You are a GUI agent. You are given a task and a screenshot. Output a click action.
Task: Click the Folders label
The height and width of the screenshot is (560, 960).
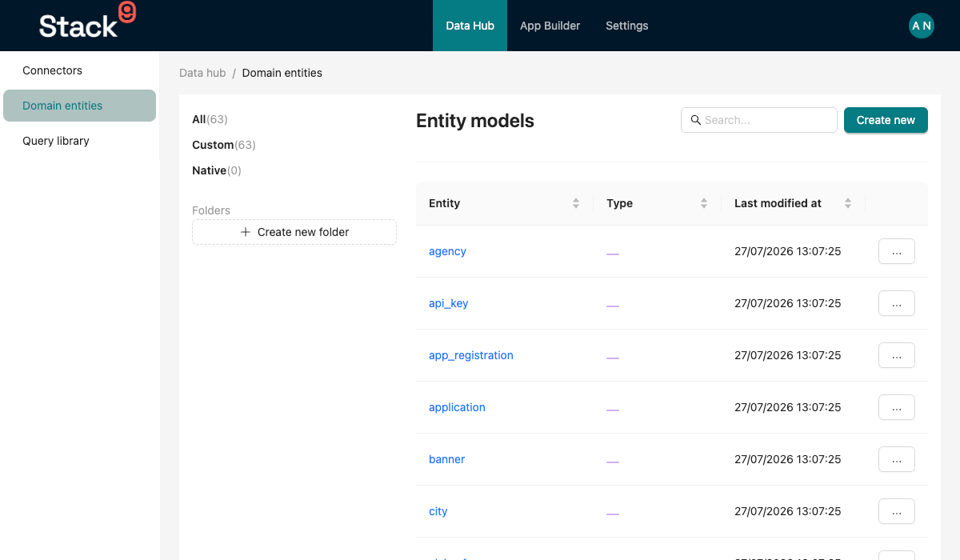click(211, 210)
